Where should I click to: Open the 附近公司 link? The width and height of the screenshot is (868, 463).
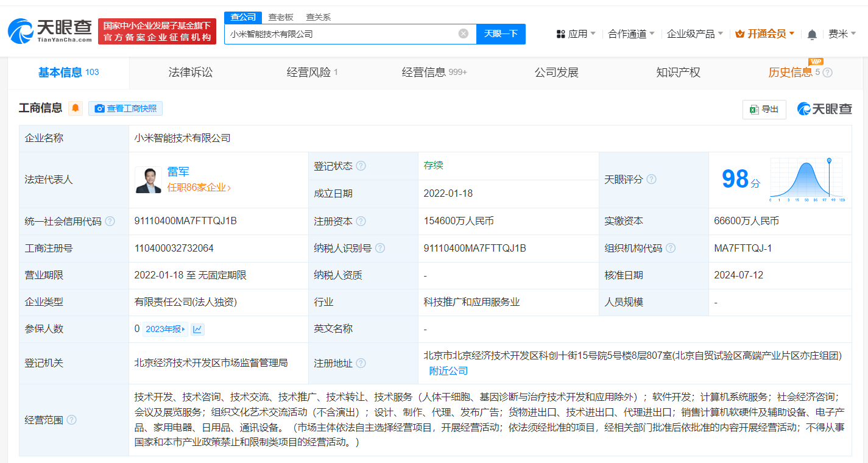pyautogui.click(x=448, y=370)
